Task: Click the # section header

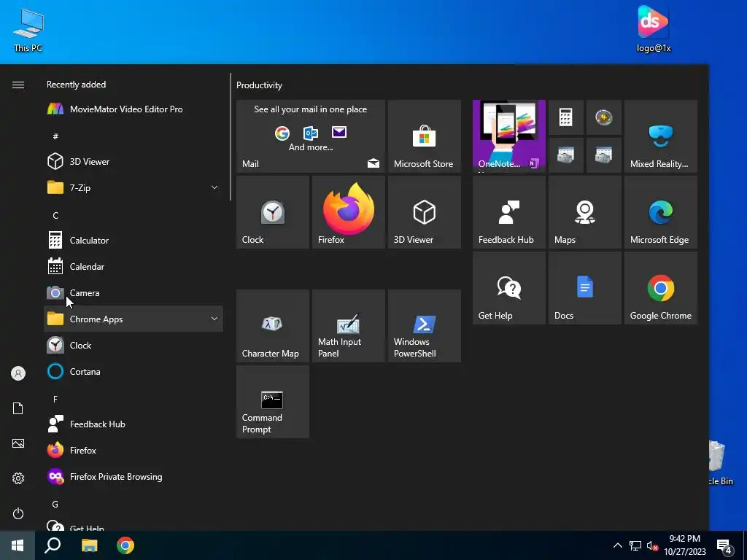Action: [x=55, y=136]
